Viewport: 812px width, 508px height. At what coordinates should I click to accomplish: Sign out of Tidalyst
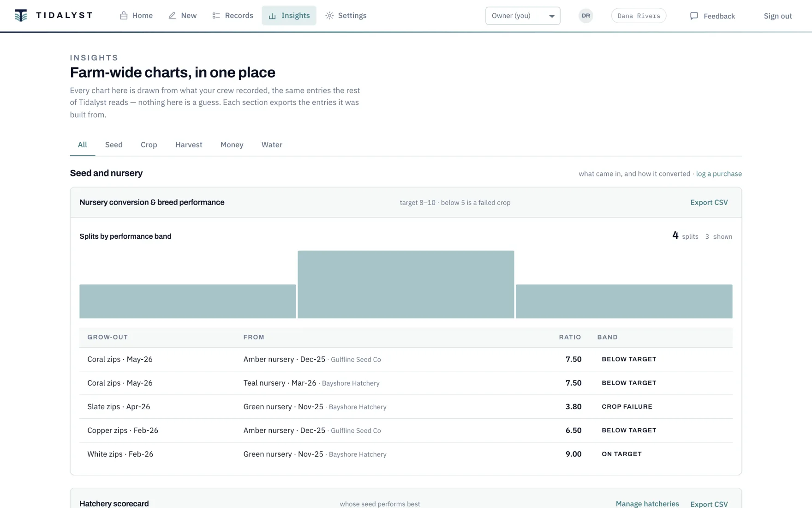tap(778, 16)
